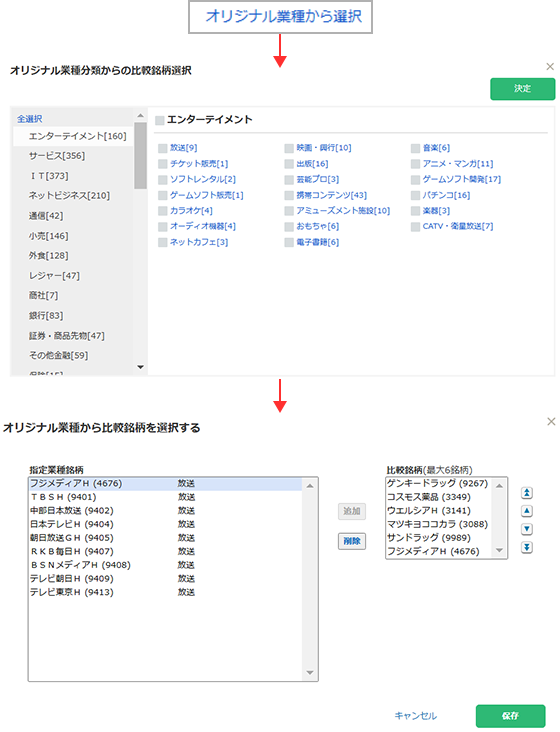Check the 携帯コンテンツ[43] checkbox
The image size is (560, 732).
coord(289,195)
